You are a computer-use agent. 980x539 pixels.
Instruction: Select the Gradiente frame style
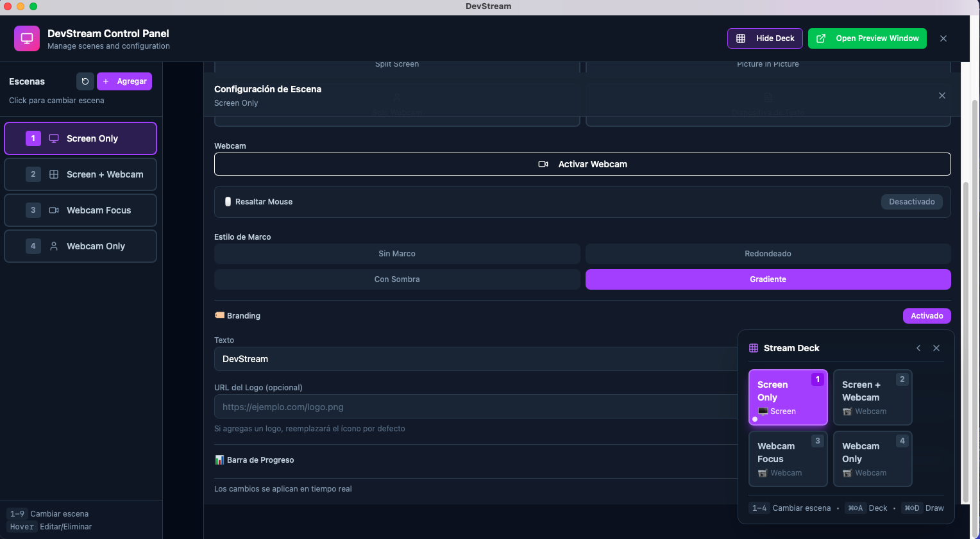(x=767, y=279)
